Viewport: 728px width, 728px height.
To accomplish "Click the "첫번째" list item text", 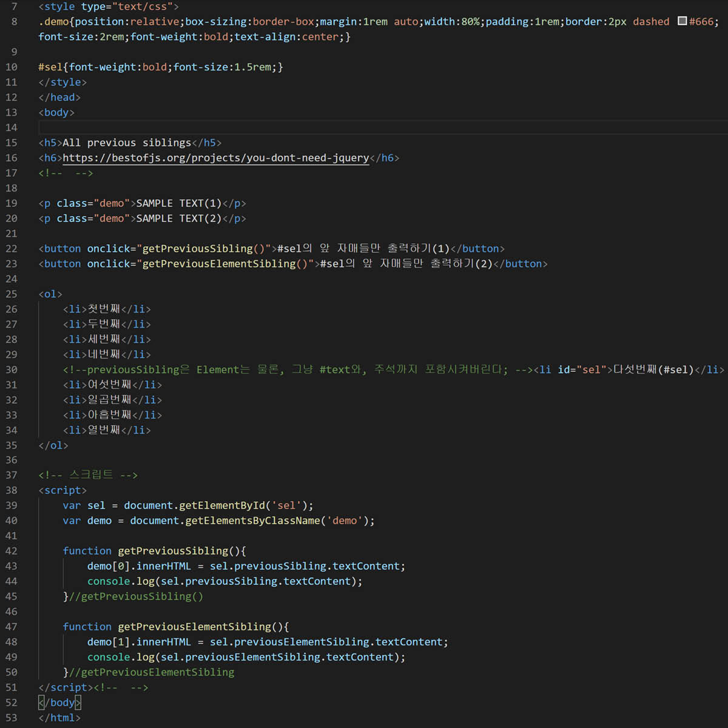I will point(104,309).
